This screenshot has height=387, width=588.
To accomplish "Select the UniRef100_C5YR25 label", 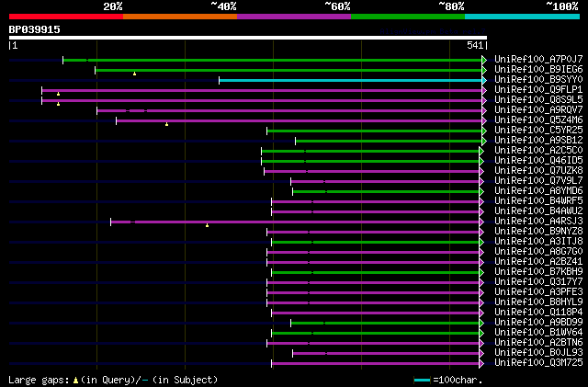I will point(538,130).
